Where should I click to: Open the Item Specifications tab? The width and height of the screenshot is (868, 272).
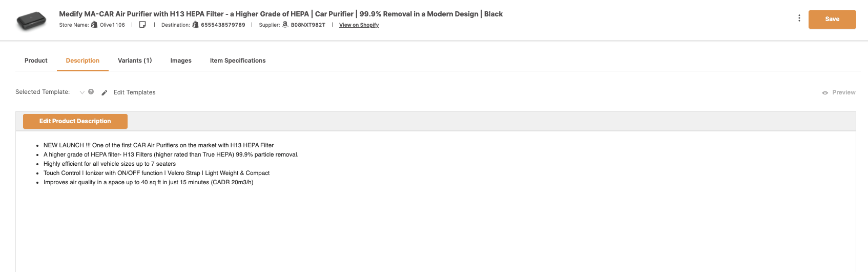pos(238,61)
